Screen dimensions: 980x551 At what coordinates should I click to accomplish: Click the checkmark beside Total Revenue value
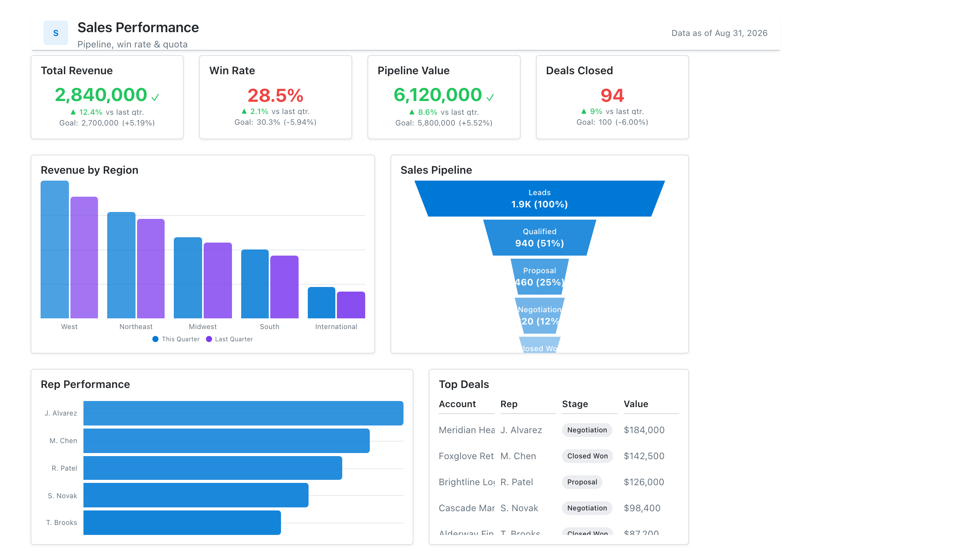[x=155, y=98]
